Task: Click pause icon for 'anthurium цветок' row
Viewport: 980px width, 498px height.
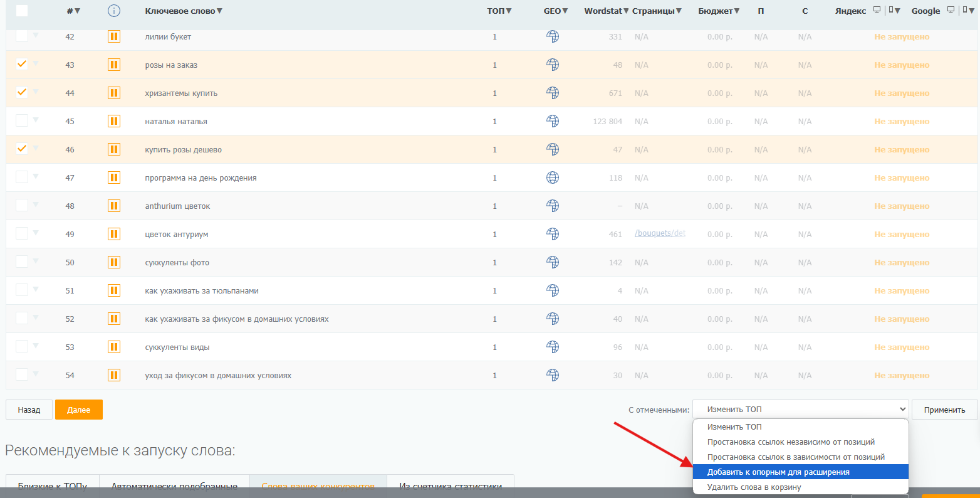Action: pos(113,206)
